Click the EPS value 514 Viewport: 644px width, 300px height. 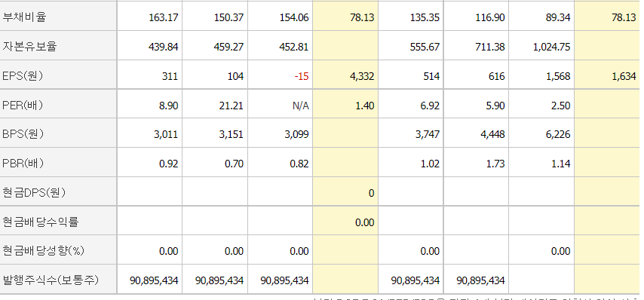pos(431,76)
